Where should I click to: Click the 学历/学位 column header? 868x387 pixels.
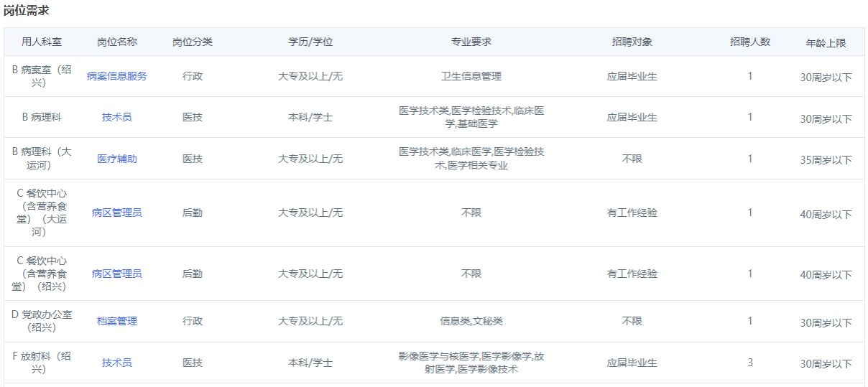(x=310, y=42)
